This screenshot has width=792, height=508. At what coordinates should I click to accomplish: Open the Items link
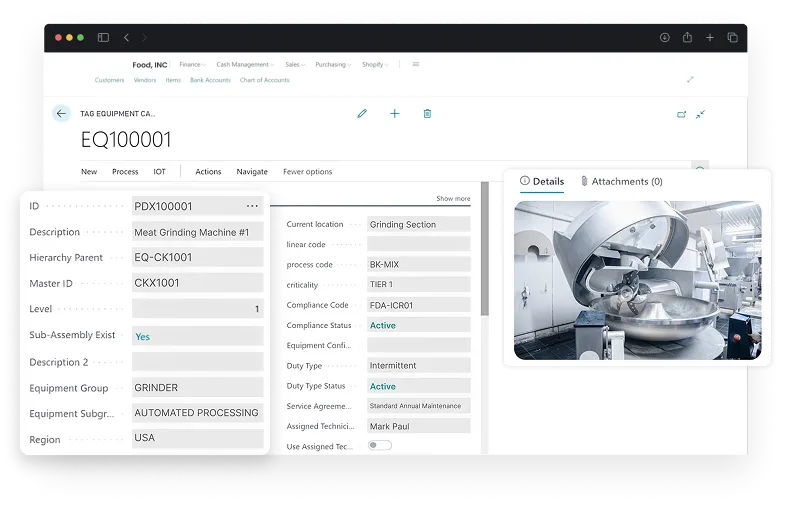pos(173,80)
